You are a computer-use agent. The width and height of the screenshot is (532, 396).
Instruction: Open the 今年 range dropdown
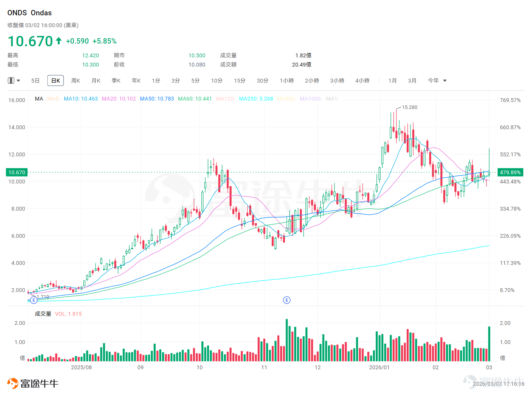[437, 81]
